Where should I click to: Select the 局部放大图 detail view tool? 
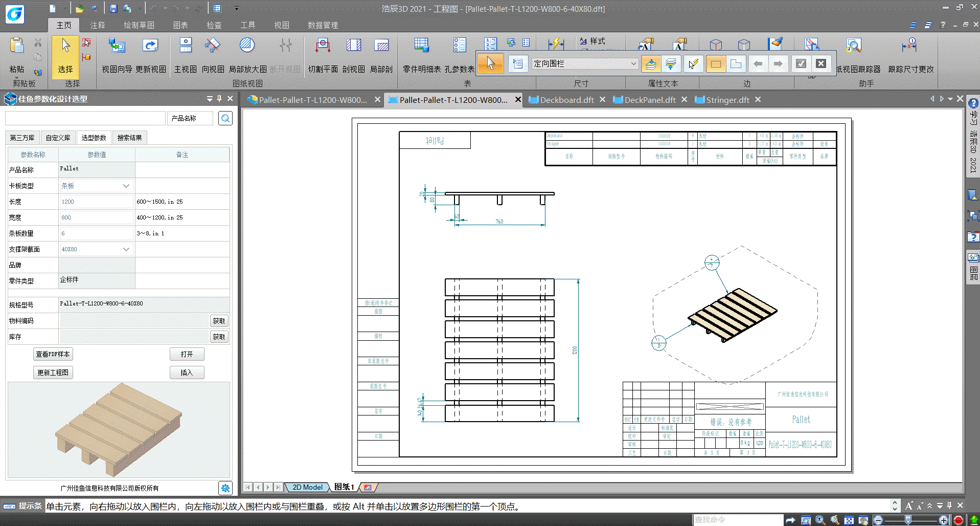(247, 55)
